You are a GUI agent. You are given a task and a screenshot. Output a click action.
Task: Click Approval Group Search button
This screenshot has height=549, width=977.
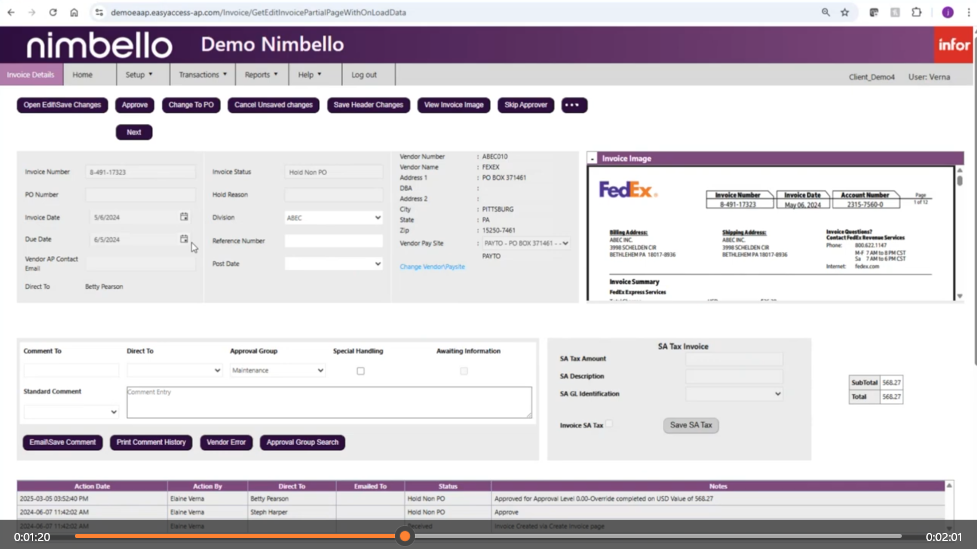click(x=302, y=442)
